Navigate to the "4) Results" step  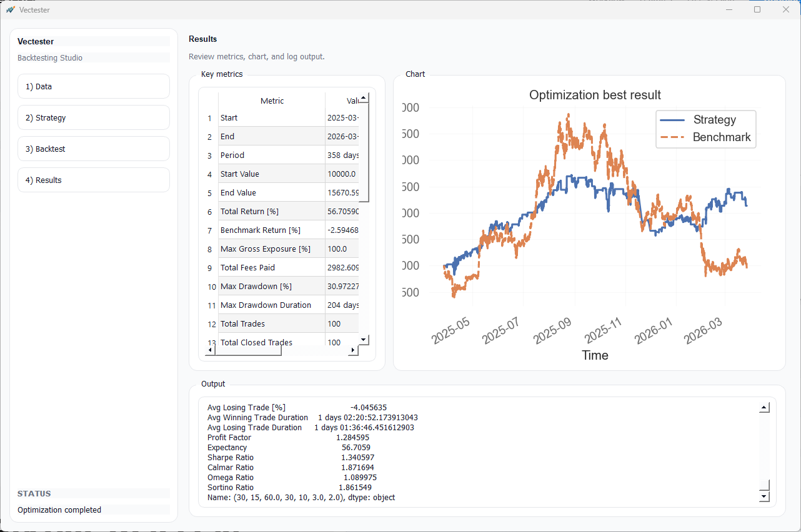point(93,180)
